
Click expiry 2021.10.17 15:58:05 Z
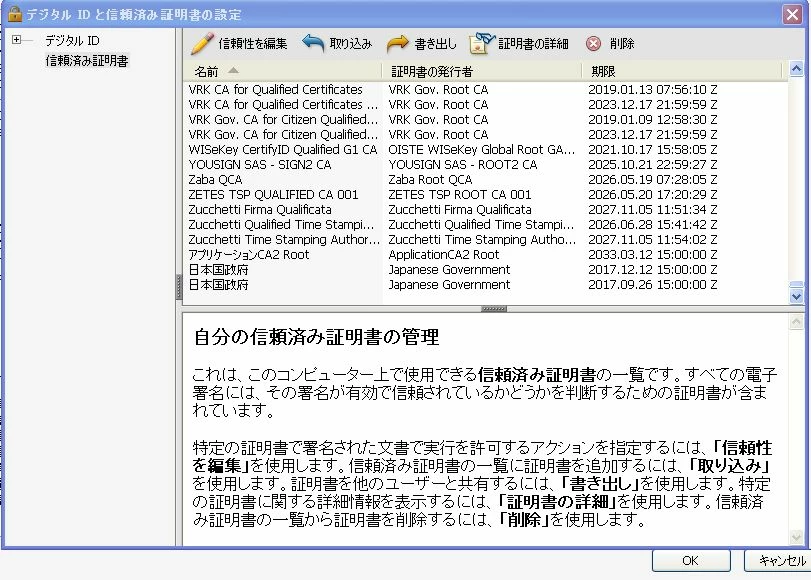point(653,150)
